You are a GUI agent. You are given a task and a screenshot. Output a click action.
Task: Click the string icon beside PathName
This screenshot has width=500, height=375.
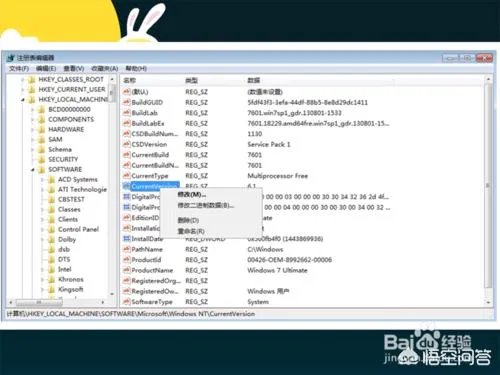127,249
